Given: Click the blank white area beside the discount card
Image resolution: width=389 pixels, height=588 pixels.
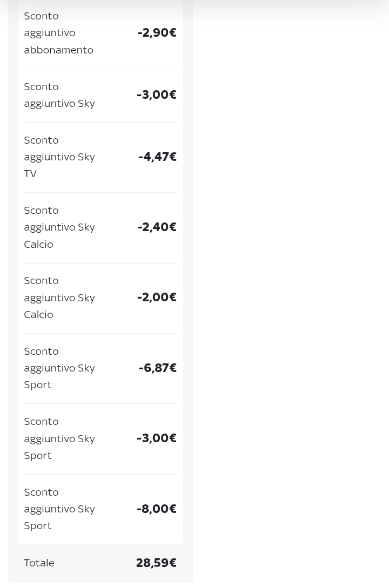Looking at the screenshot, I should pyautogui.click(x=292, y=270).
